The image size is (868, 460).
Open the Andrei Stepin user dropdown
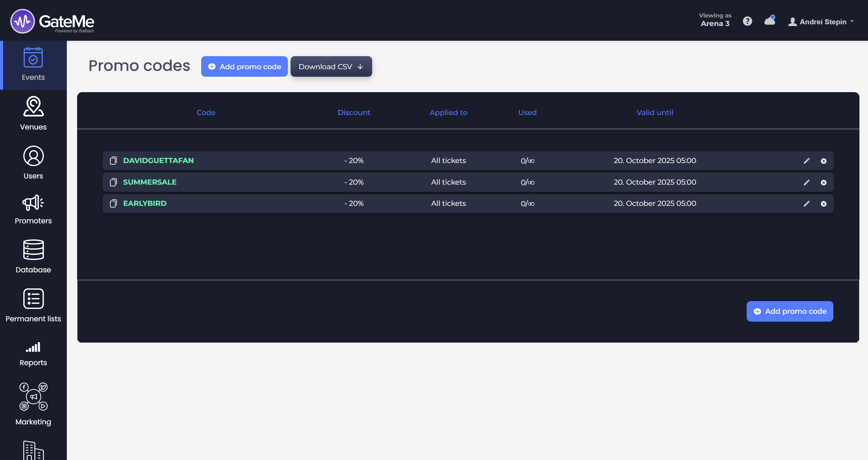coord(821,22)
